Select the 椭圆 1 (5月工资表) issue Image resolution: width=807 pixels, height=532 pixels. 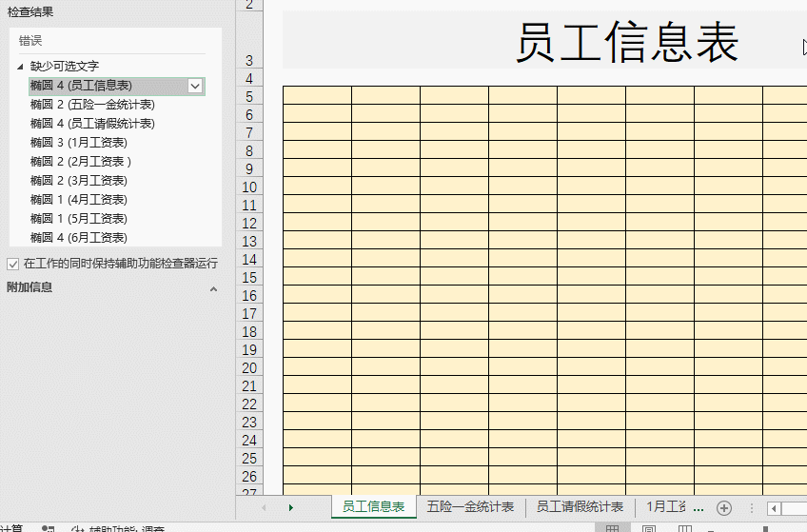pyautogui.click(x=78, y=219)
